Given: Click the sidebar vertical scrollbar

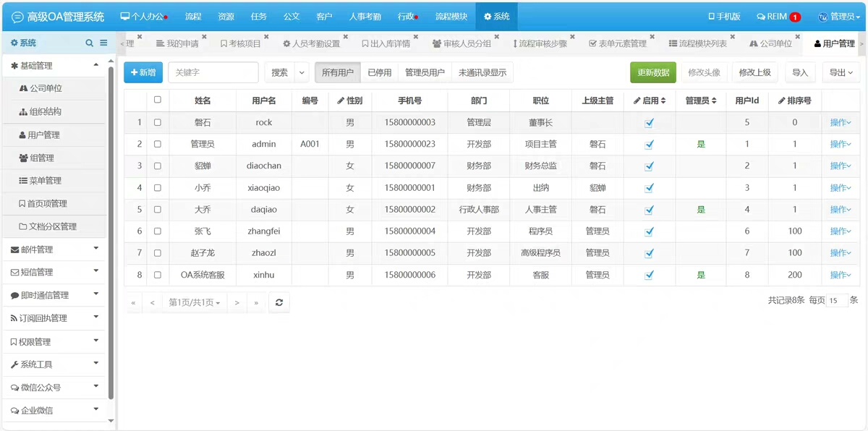Looking at the screenshot, I should [x=111, y=231].
